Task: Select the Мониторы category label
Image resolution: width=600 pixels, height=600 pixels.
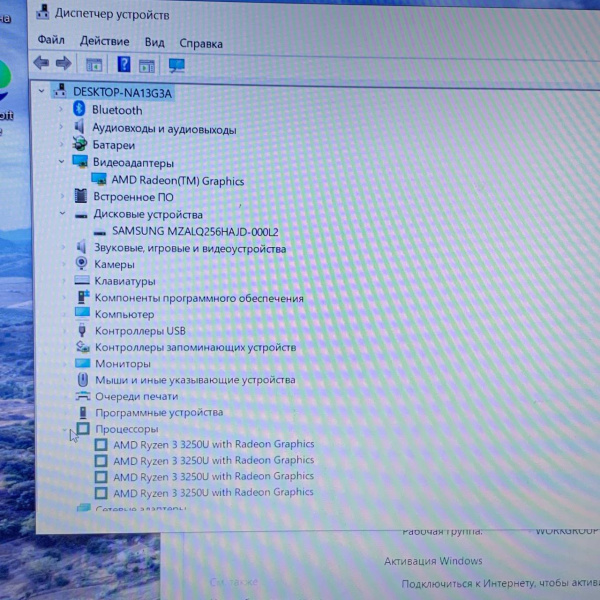Action: click(x=123, y=364)
